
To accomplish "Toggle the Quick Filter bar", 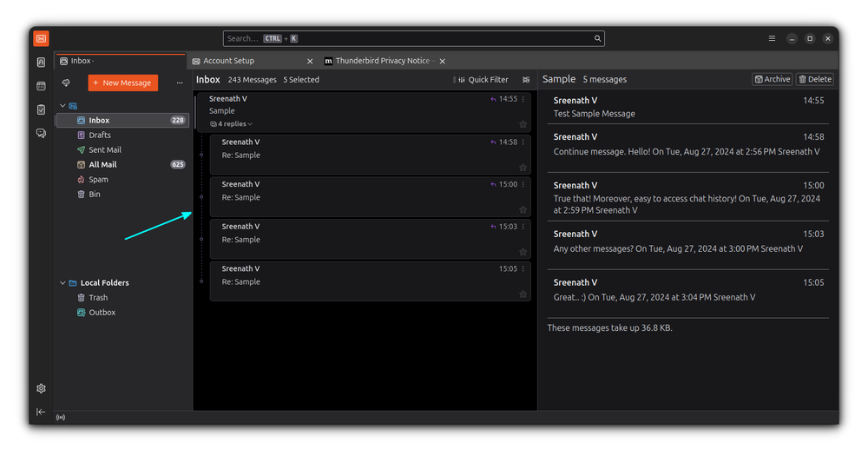I will [483, 80].
